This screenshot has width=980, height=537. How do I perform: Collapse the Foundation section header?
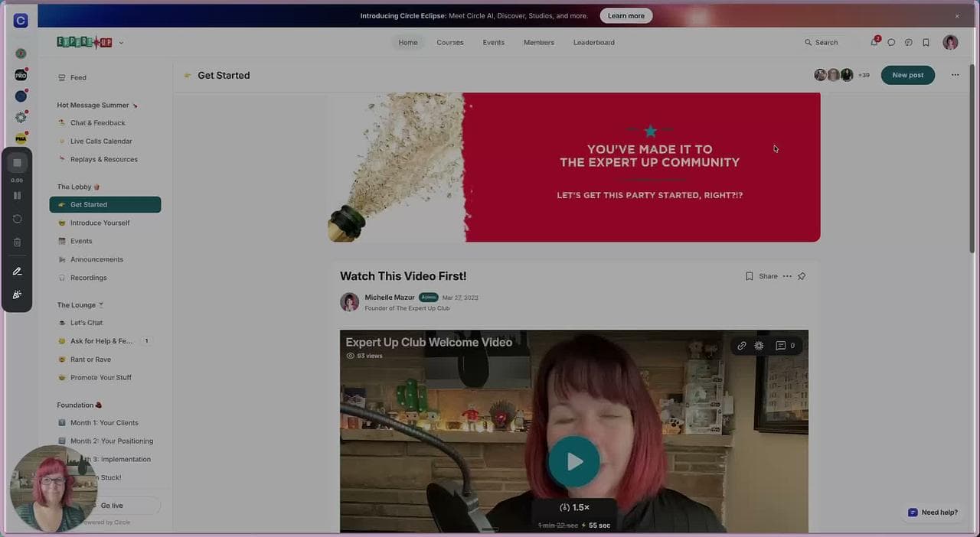pos(79,405)
